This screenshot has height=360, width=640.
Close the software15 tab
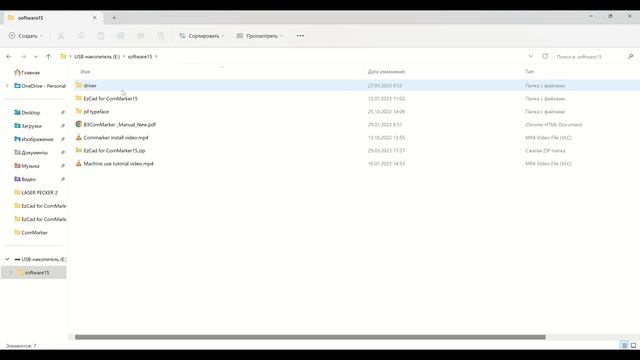coord(95,18)
